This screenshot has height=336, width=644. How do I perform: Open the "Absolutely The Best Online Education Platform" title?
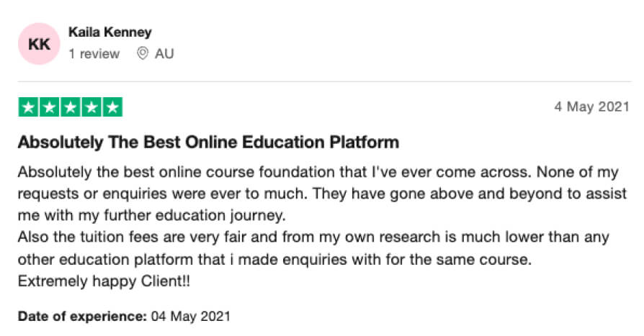(207, 142)
